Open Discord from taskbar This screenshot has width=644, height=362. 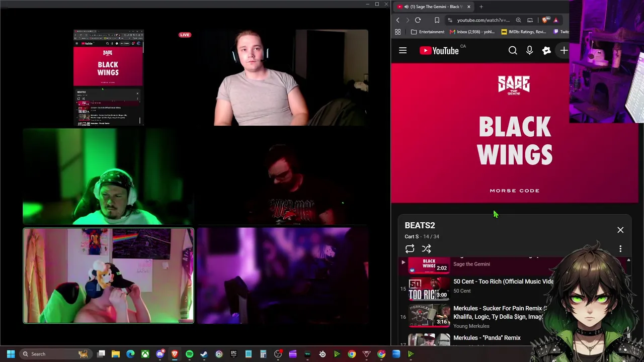[160, 354]
